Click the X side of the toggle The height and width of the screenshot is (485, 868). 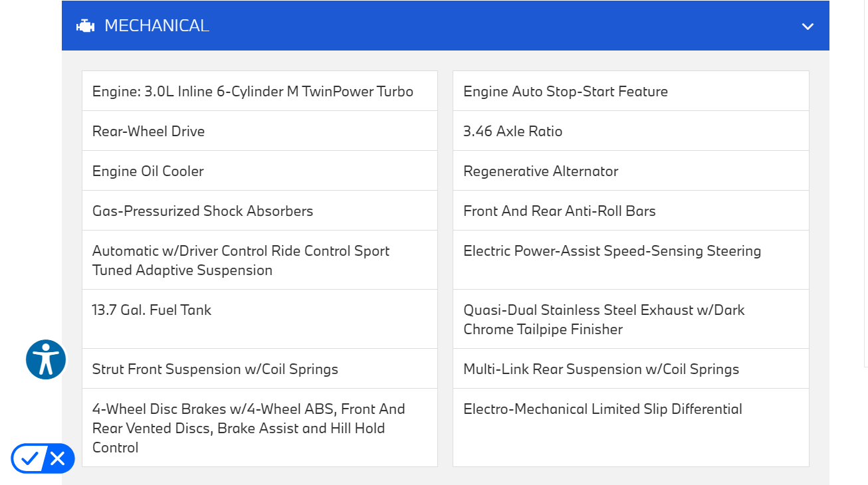[x=58, y=458]
